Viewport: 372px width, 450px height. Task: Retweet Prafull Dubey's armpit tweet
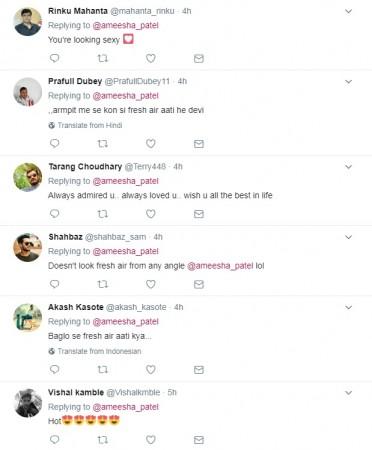pos(102,144)
